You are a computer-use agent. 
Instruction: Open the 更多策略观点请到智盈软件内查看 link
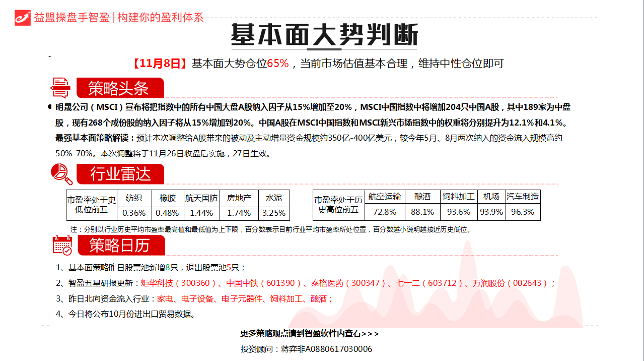pyautogui.click(x=309, y=334)
